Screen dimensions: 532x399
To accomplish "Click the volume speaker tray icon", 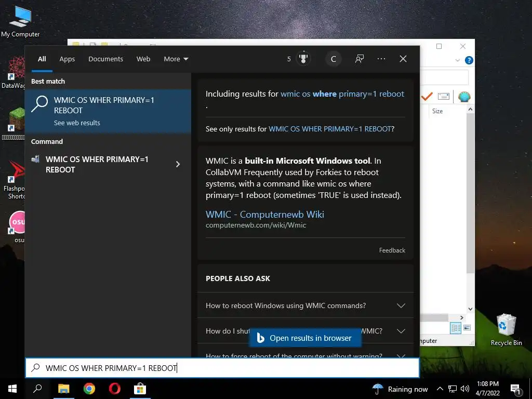I will coord(465,389).
